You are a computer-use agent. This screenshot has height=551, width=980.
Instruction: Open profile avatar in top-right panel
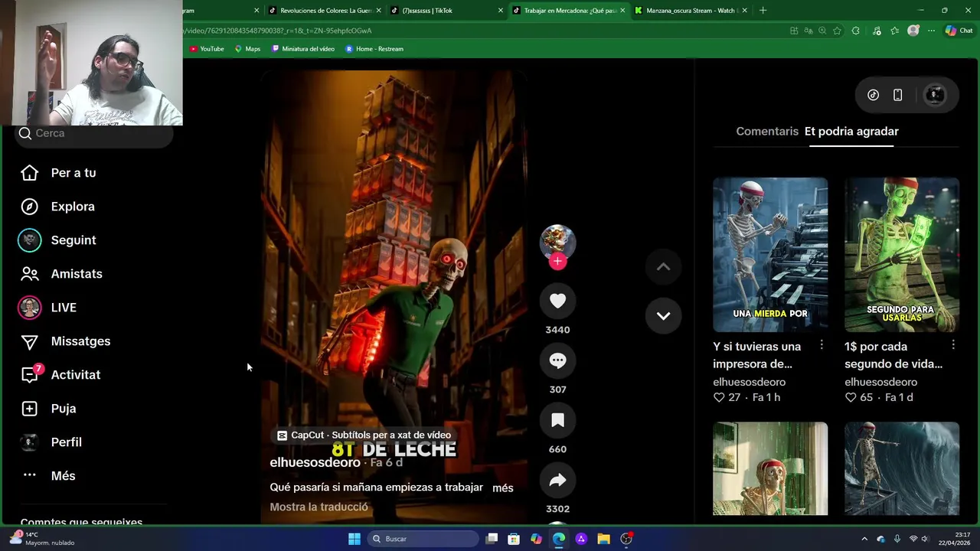935,95
